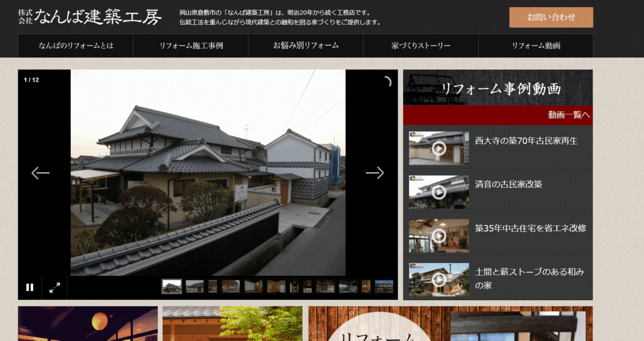
Task: Click the main slideshow house photo
Action: [208, 172]
